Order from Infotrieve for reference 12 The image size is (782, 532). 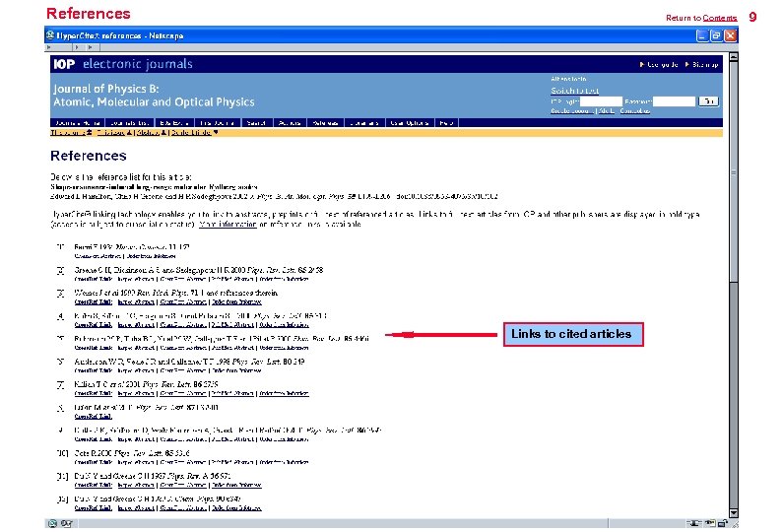pos(237,508)
